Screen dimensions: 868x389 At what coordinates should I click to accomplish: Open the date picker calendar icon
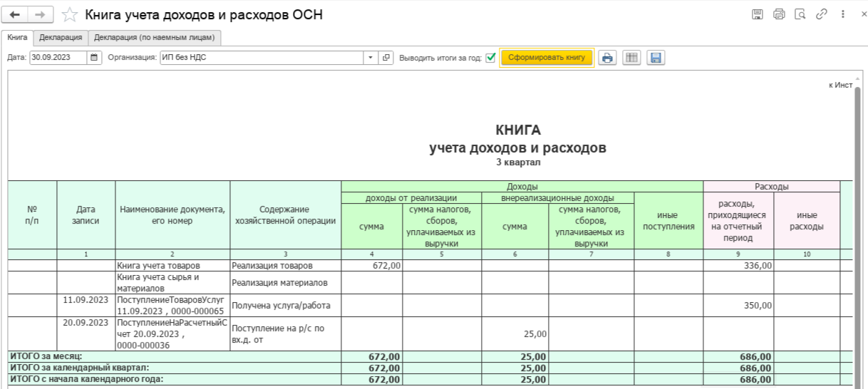[94, 58]
